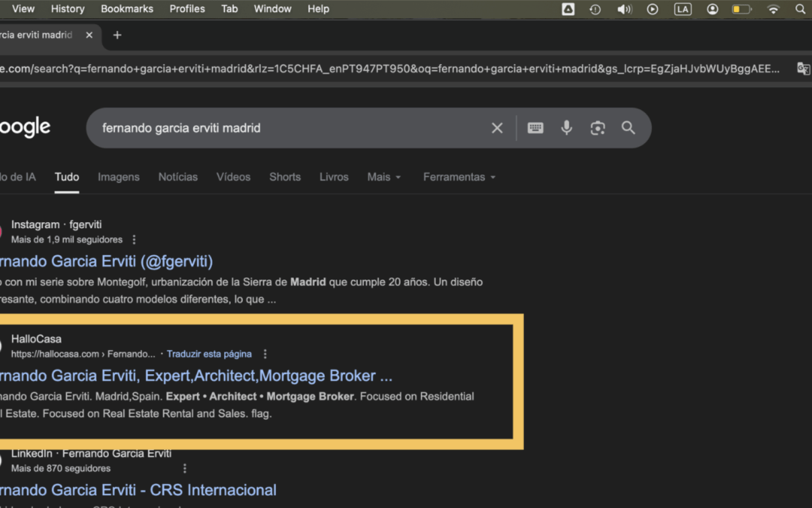Click the 'Mais de 1,9 mil seguidores' text

[x=67, y=239]
